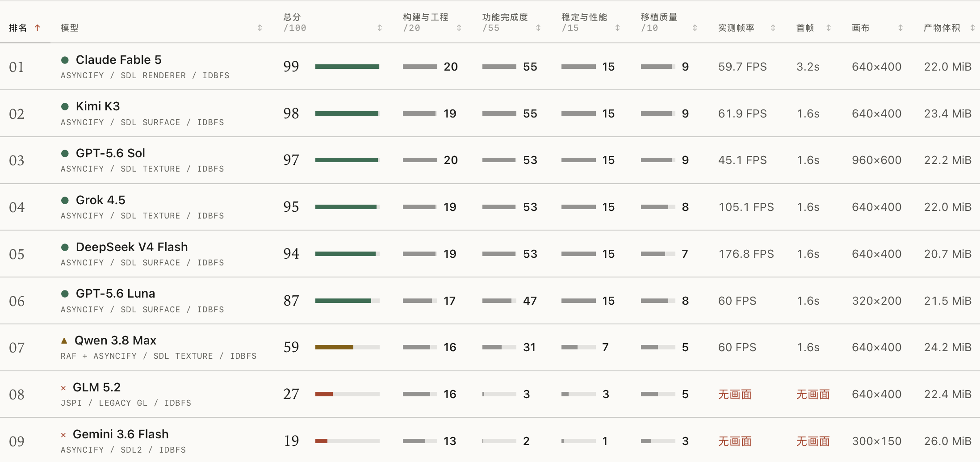Sort the 功能完成度 column via its sort icon
The width and height of the screenshot is (980, 462).
pyautogui.click(x=538, y=28)
